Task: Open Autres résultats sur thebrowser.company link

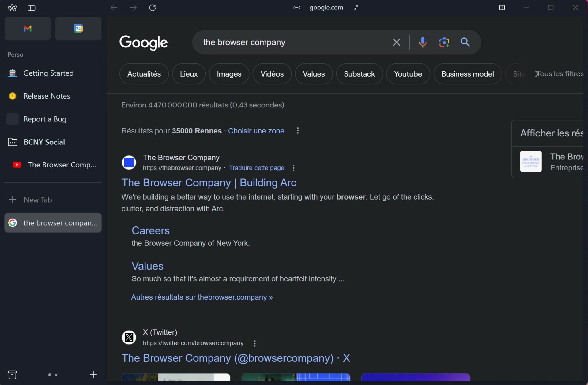Action: 202,297
